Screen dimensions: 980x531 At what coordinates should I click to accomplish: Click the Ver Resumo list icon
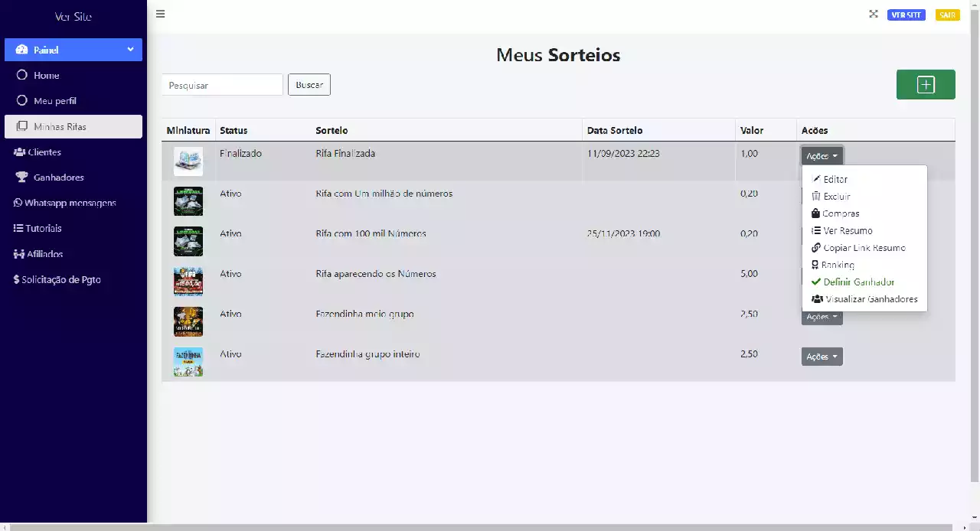coord(816,230)
